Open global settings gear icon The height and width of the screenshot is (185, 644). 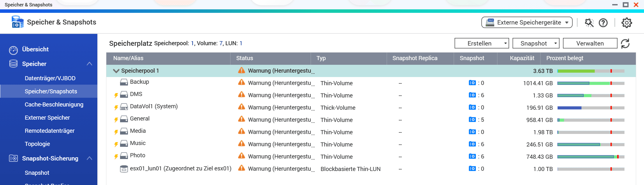pos(627,23)
